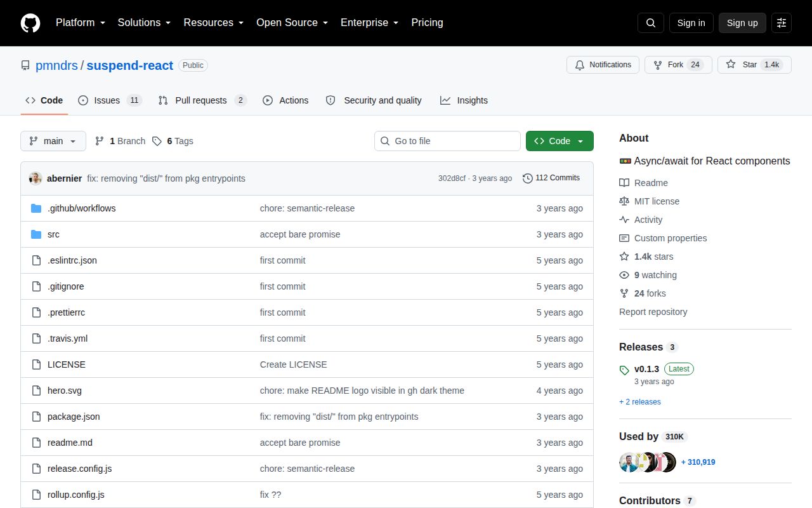View 112 Commits history
Screen dimensions: 812x508
tap(551, 178)
